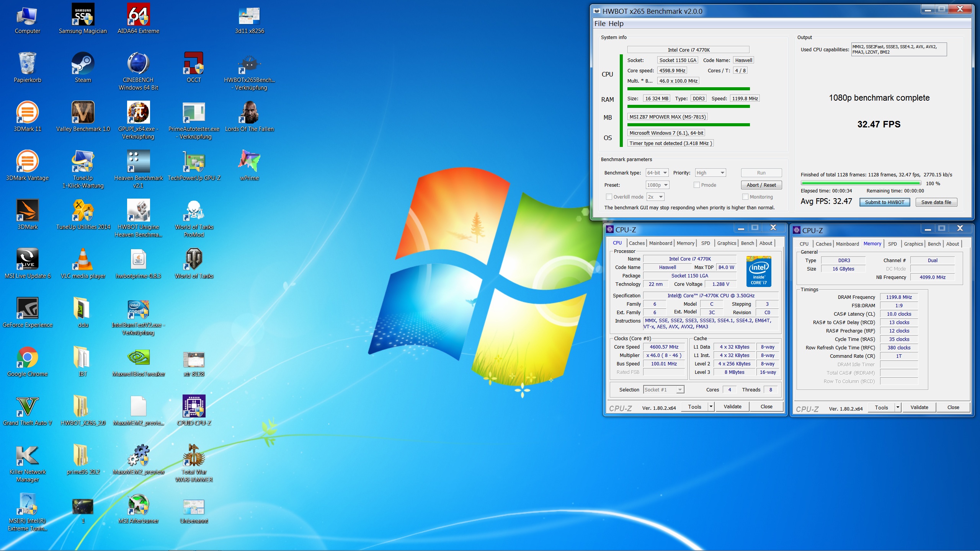The height and width of the screenshot is (551, 980).
Task: Enable the Overkill mode checkbox
Action: [x=609, y=197]
